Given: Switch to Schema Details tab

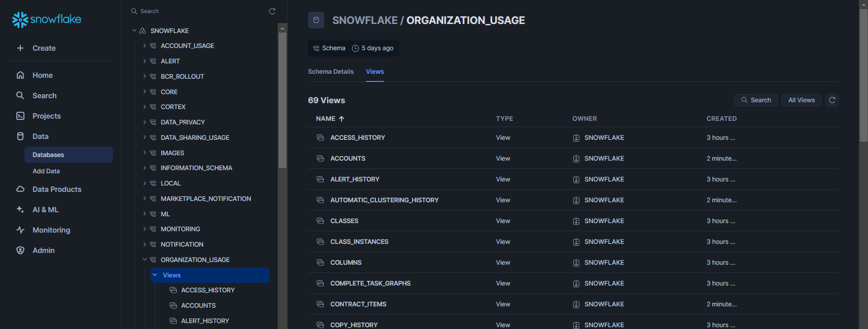Looking at the screenshot, I should tap(331, 72).
